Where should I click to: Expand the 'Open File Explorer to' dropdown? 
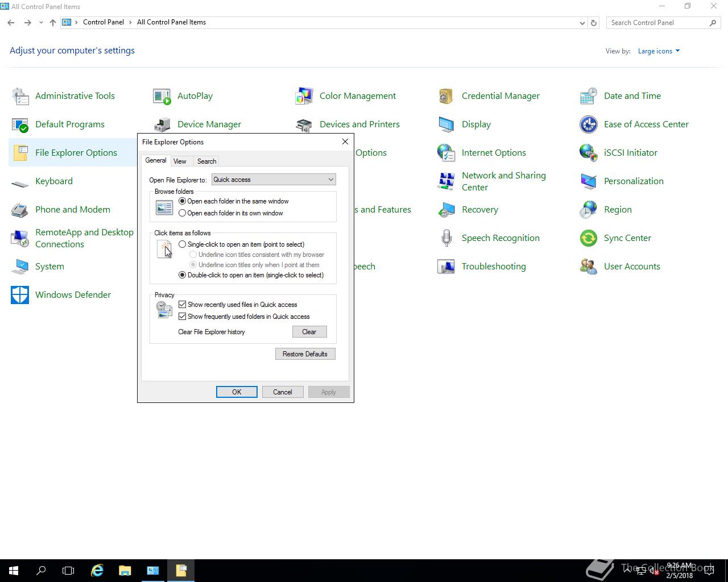coord(274,180)
